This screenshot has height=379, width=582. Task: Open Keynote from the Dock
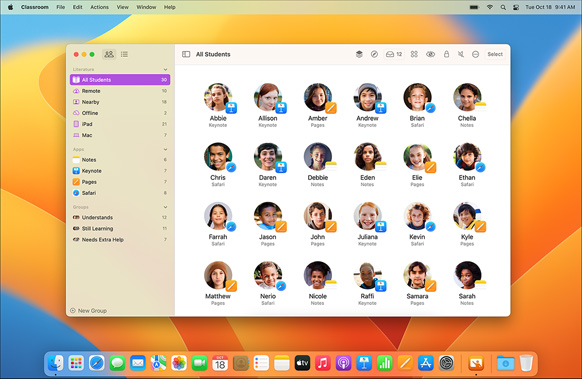pyautogui.click(x=364, y=363)
